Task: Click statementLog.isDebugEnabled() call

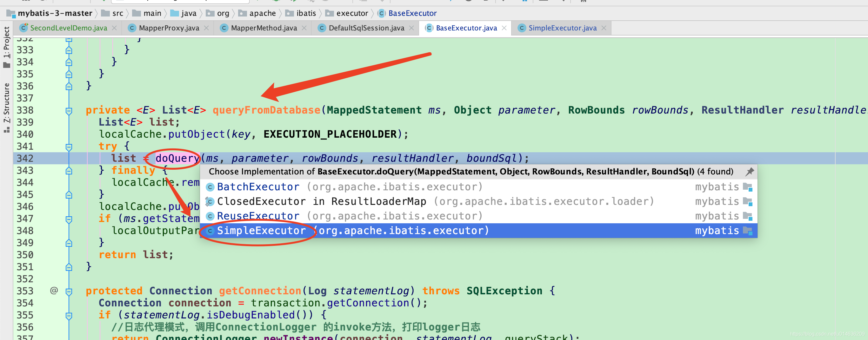Action: (x=218, y=315)
